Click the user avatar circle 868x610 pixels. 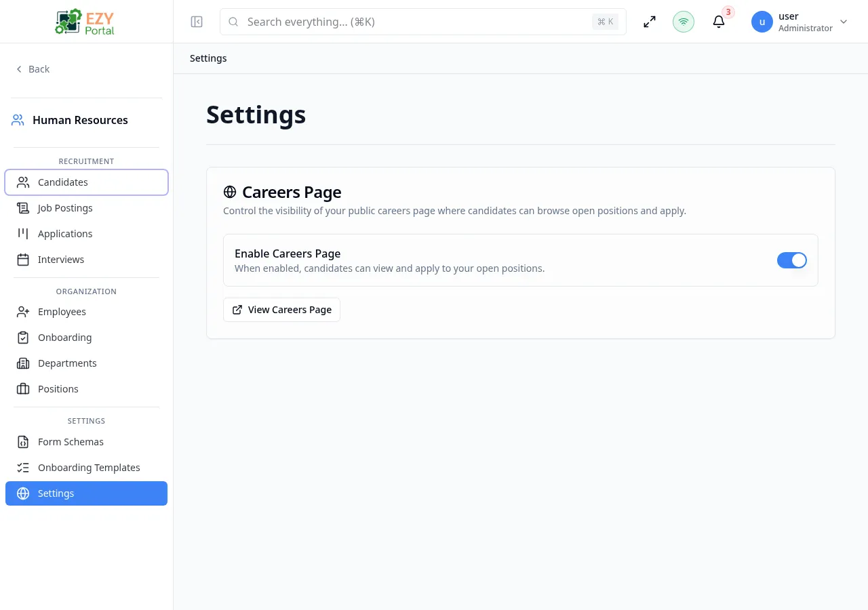762,22
